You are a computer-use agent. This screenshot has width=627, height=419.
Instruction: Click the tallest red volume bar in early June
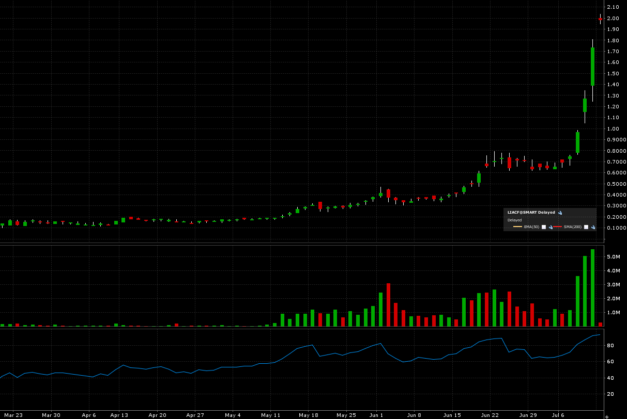(388, 305)
